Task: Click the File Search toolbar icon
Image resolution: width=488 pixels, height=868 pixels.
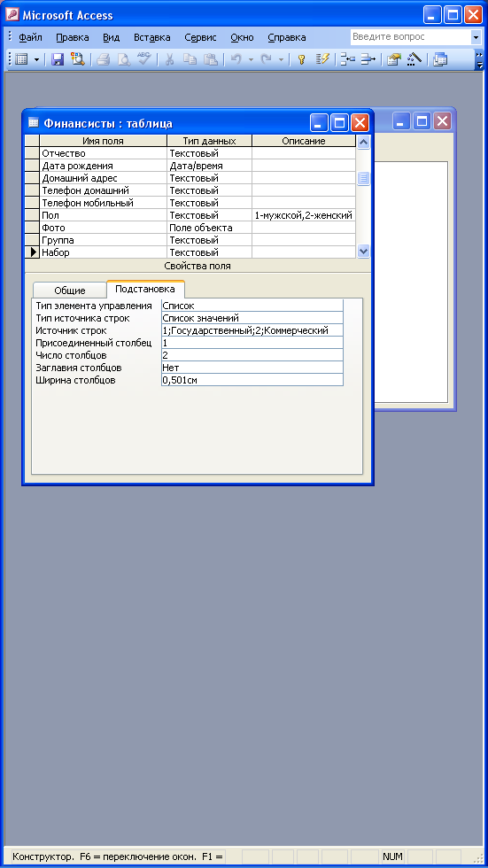Action: click(x=77, y=59)
